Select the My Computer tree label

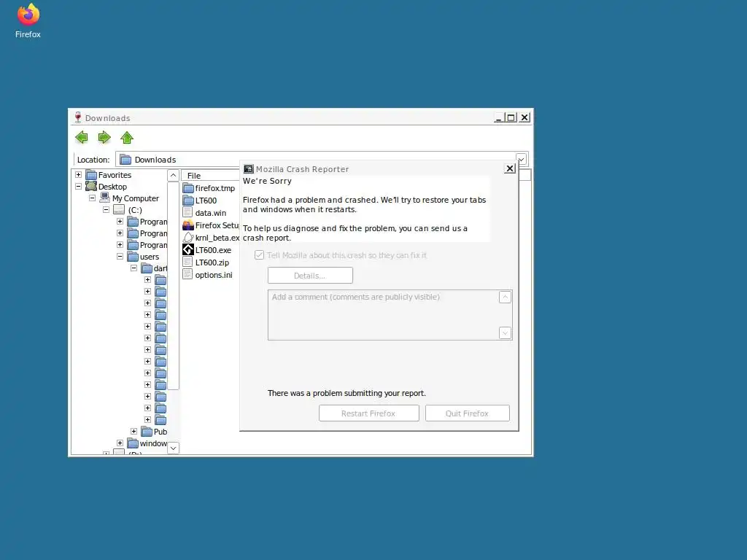coord(136,198)
